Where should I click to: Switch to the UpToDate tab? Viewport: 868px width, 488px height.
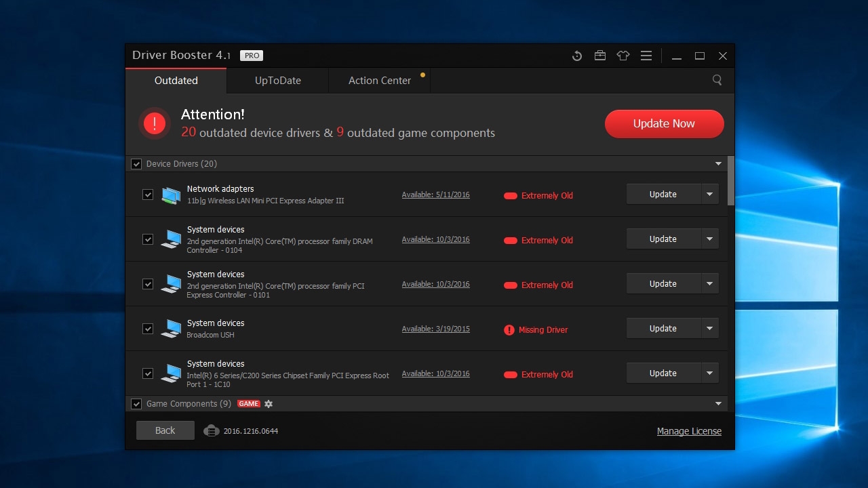click(x=278, y=80)
